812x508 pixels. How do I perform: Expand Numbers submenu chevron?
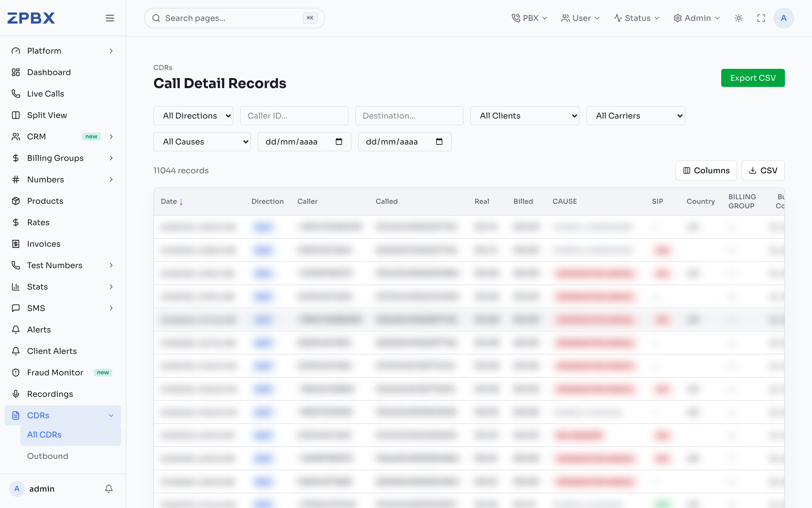(x=111, y=179)
